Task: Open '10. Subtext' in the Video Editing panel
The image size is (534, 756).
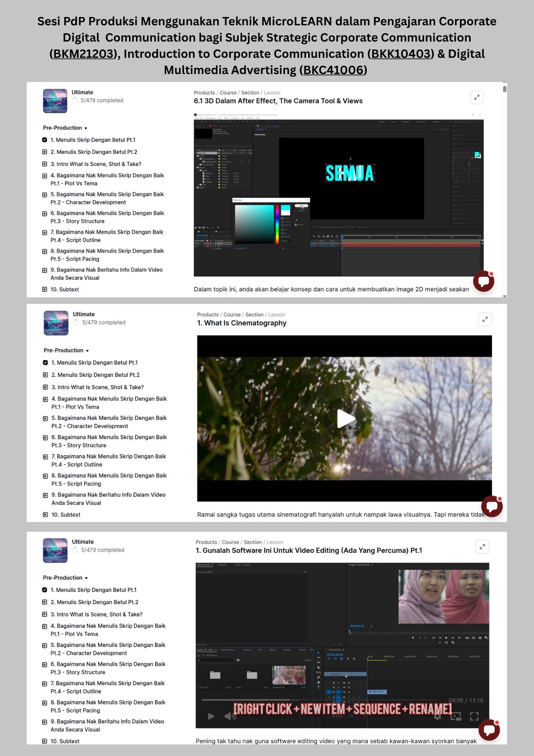Action: [65, 741]
